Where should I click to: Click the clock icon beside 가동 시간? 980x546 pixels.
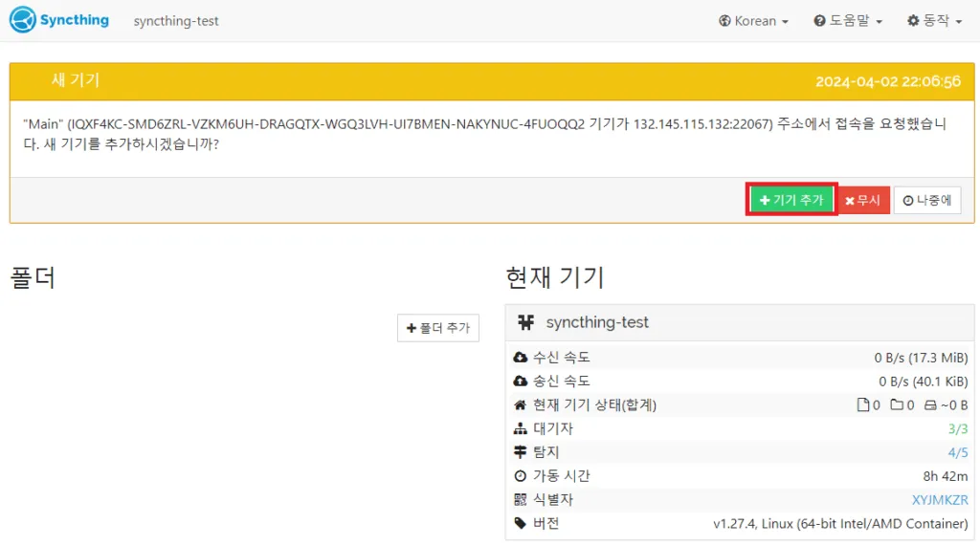tap(521, 476)
